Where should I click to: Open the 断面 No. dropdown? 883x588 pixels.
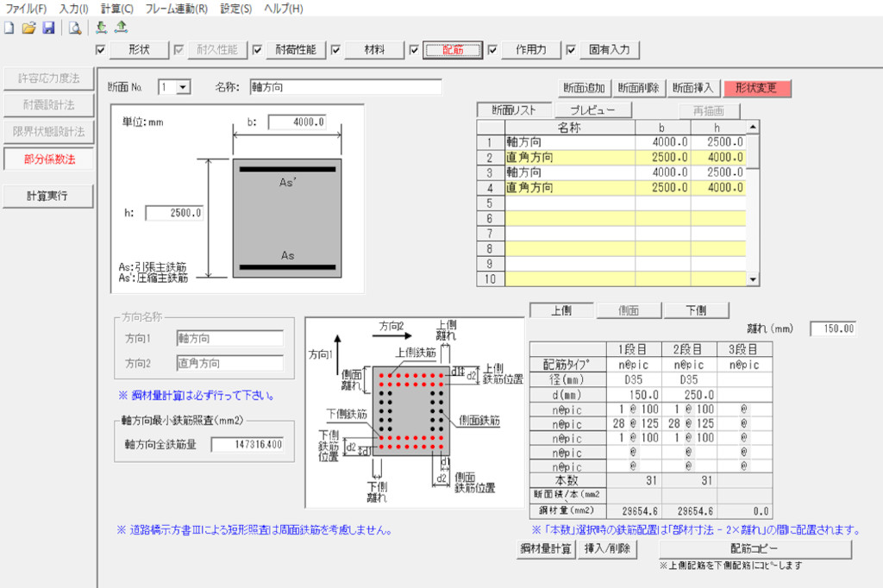(183, 87)
